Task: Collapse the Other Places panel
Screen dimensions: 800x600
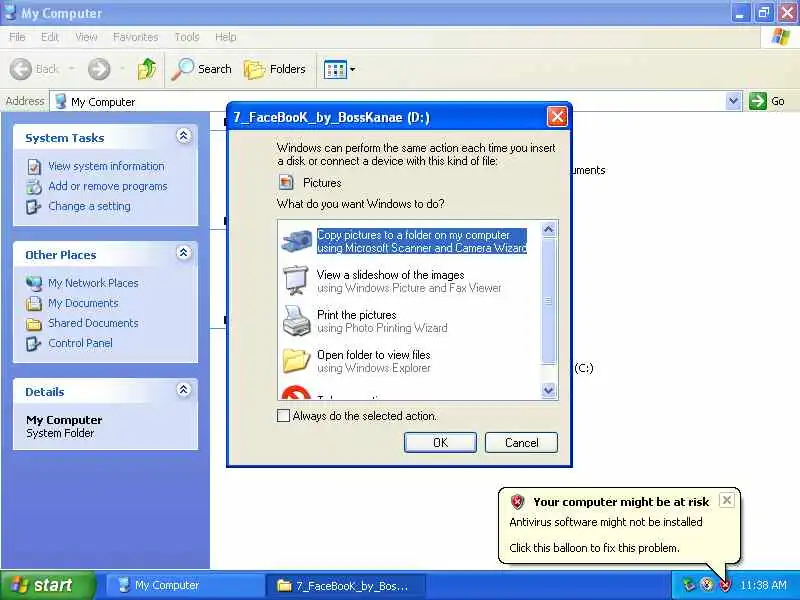Action: click(x=184, y=253)
